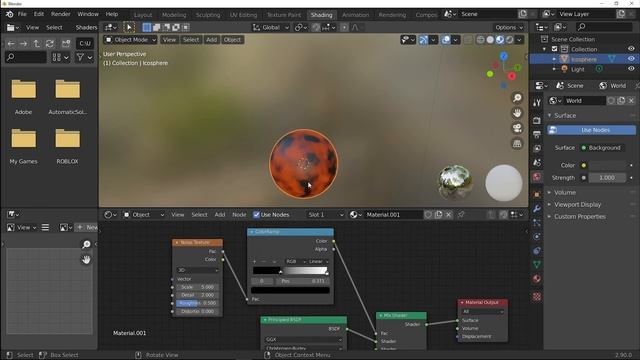640x360 pixels.
Task: Click the hand pan icon in the image editor
Action: click(x=86, y=259)
